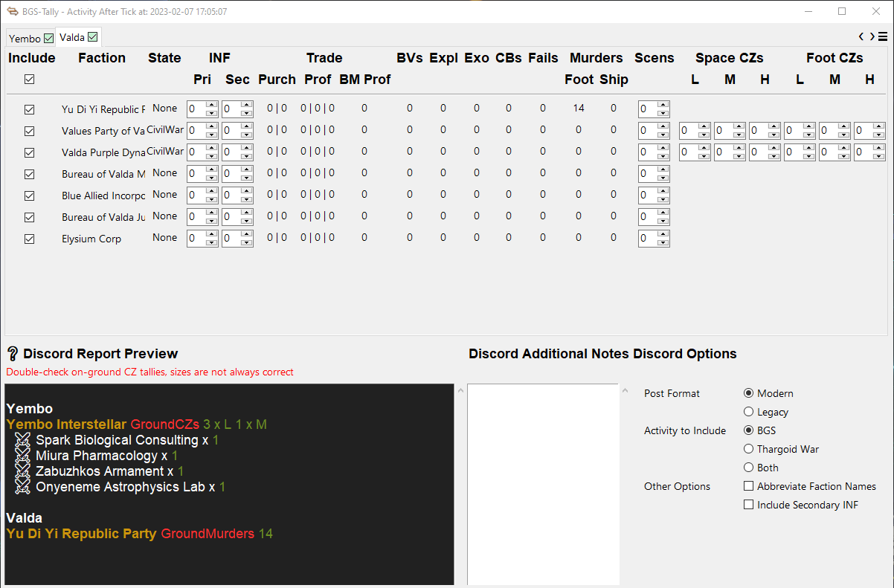Switch to the Yembo tab
Viewport: 894px width, 588px height.
pyautogui.click(x=25, y=37)
